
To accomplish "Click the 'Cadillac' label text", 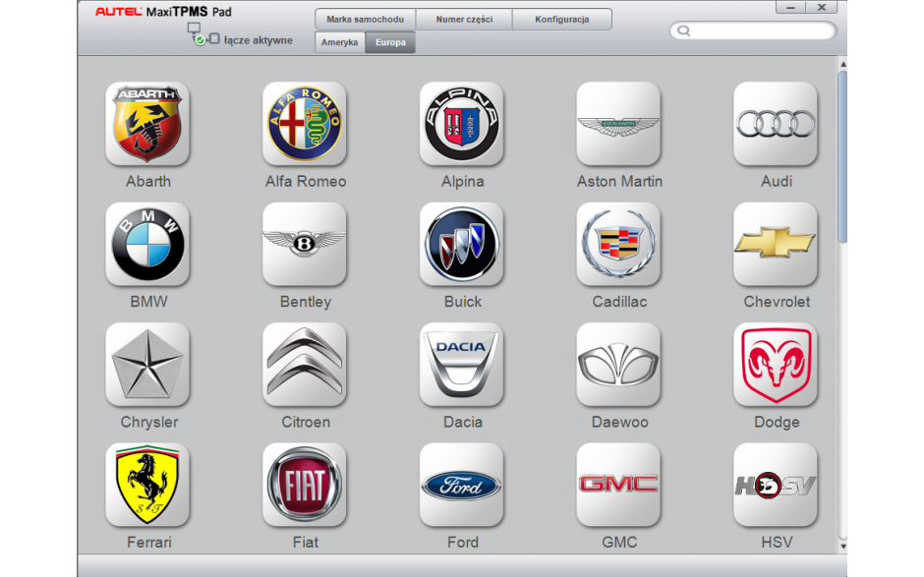I will (620, 302).
